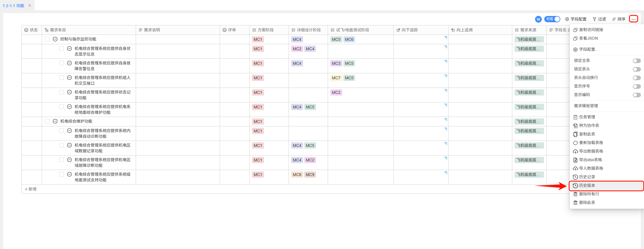Collapse the 机电综合维护功能 row
Viewport: 644px width, 249px height.
(x=55, y=121)
